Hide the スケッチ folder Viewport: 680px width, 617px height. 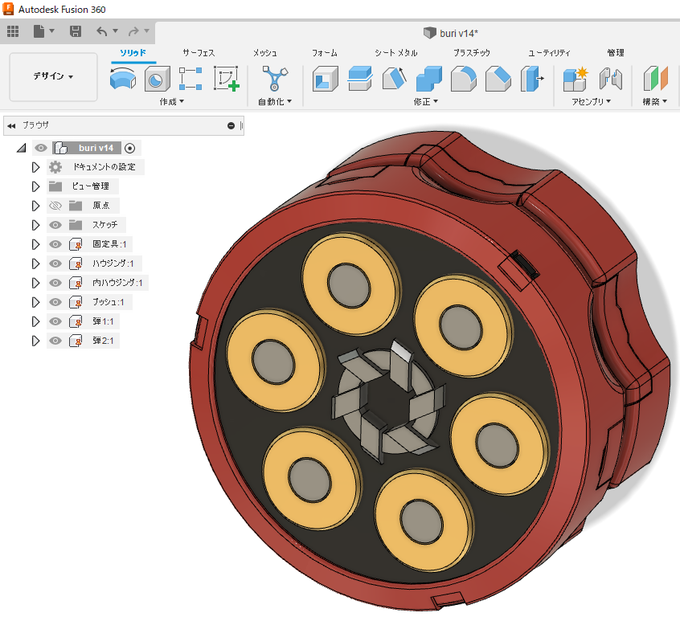(55, 225)
